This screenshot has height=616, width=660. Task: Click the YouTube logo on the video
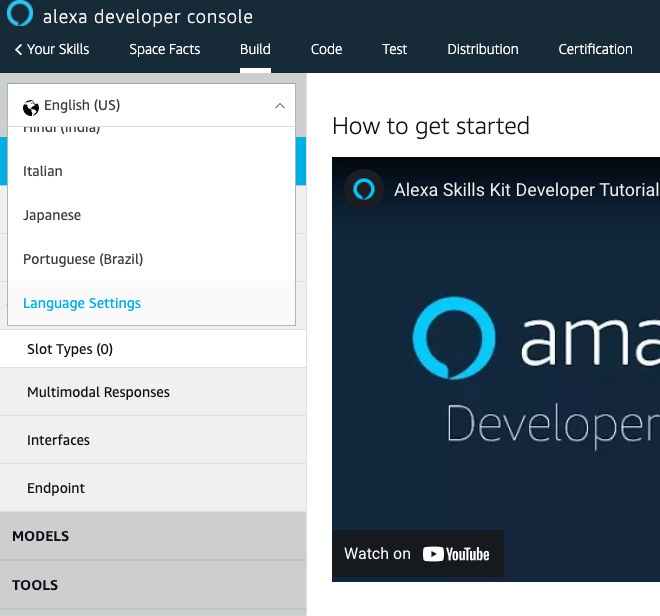click(456, 554)
